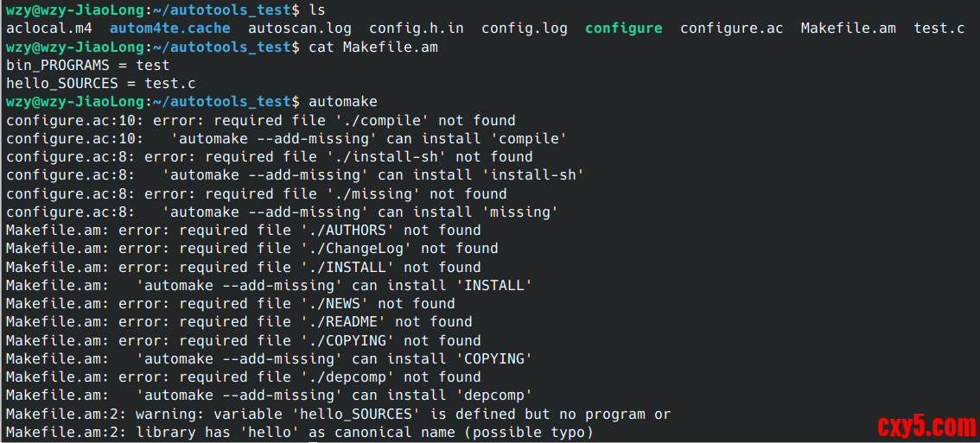Click the './NEWS' not found error line
Image resolution: width=980 pixels, height=443 pixels.
tap(230, 304)
